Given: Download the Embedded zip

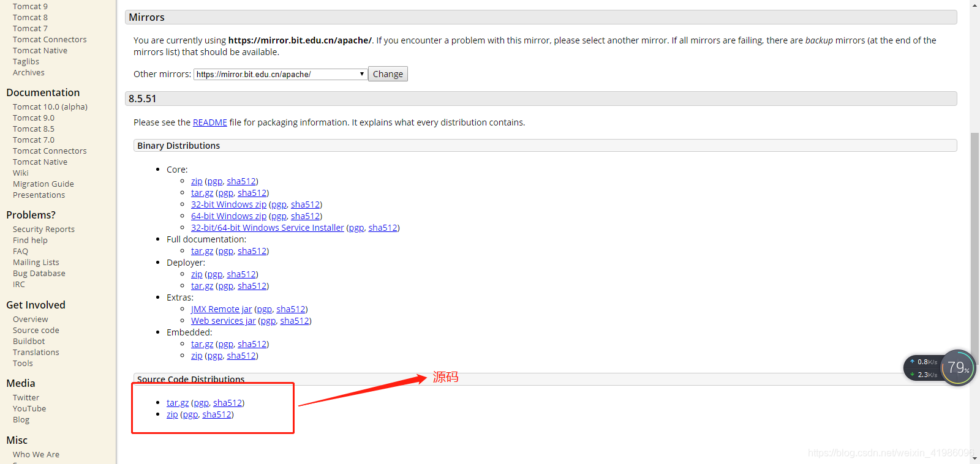Looking at the screenshot, I should [x=197, y=356].
